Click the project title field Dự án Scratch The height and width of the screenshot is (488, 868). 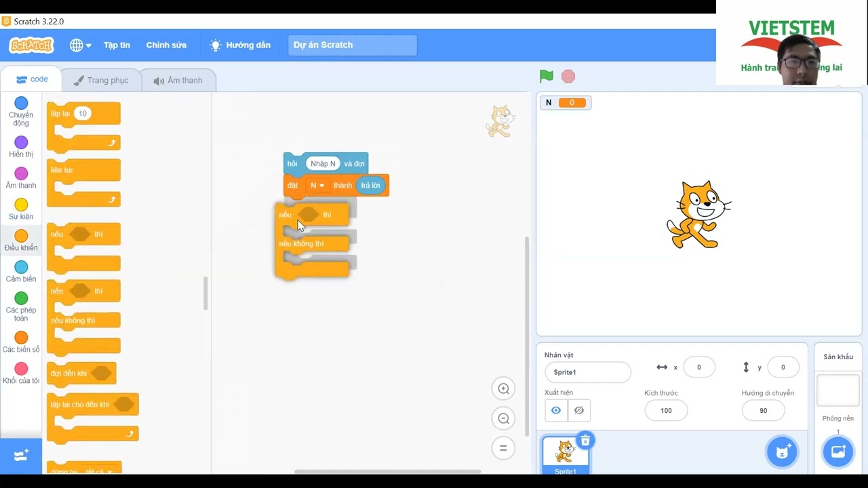point(353,45)
